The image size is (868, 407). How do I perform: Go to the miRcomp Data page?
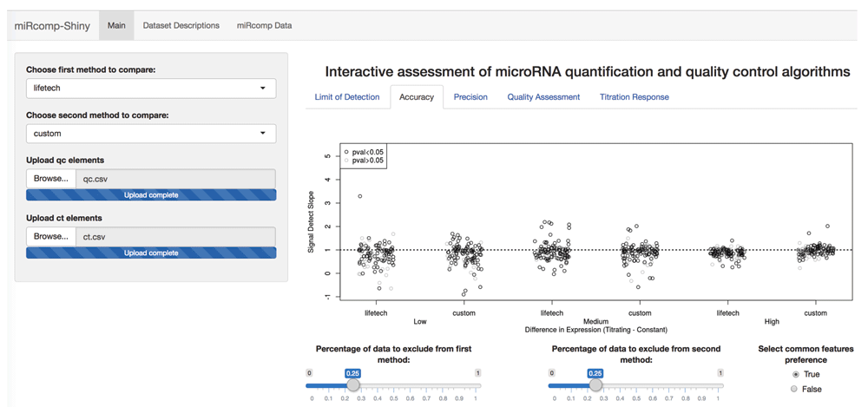pos(264,25)
